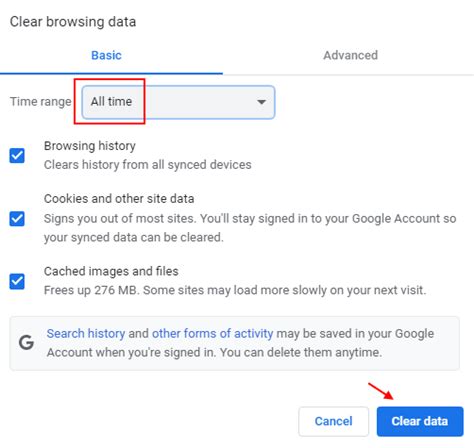Click the Browsing history label text
Viewport: 474px width, 448px height.
pyautogui.click(x=90, y=146)
